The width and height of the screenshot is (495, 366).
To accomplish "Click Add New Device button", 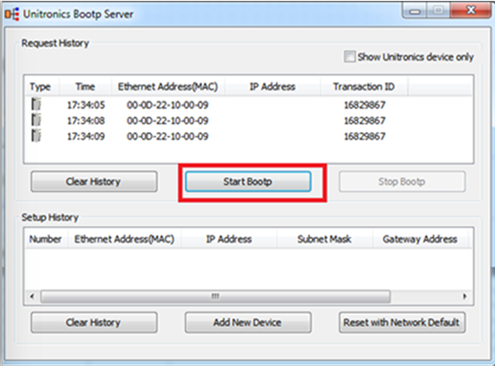I will (248, 322).
